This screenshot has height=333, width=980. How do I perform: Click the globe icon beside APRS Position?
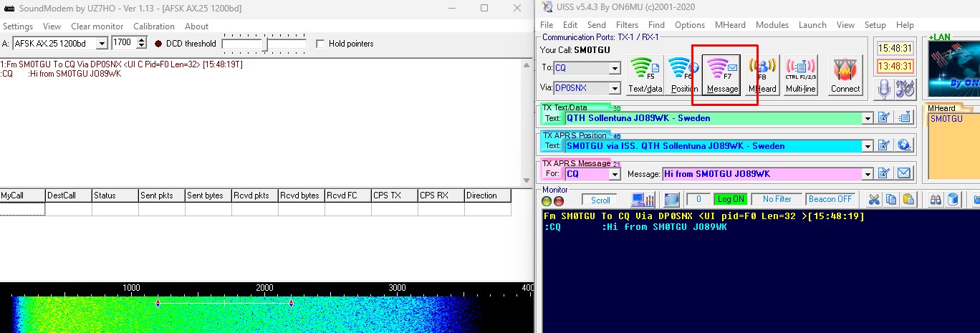tap(905, 146)
